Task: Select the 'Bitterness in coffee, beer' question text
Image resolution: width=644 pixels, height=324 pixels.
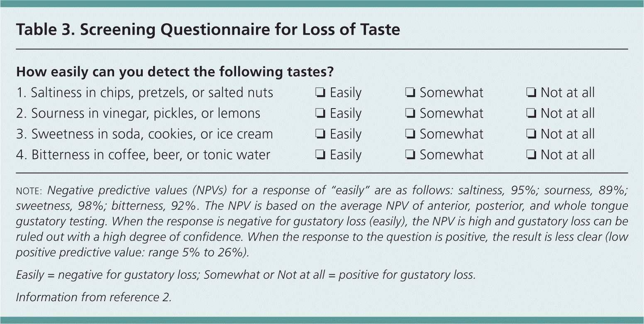Action: (x=143, y=155)
